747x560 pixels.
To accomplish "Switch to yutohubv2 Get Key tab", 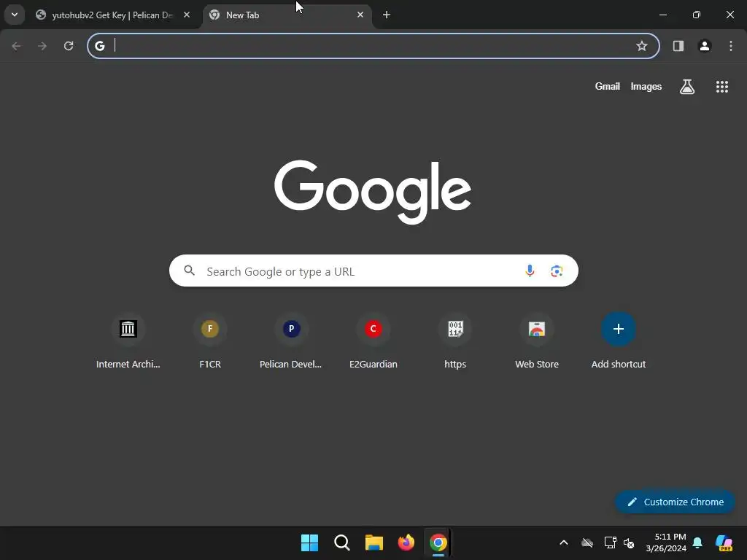I will coord(113,15).
